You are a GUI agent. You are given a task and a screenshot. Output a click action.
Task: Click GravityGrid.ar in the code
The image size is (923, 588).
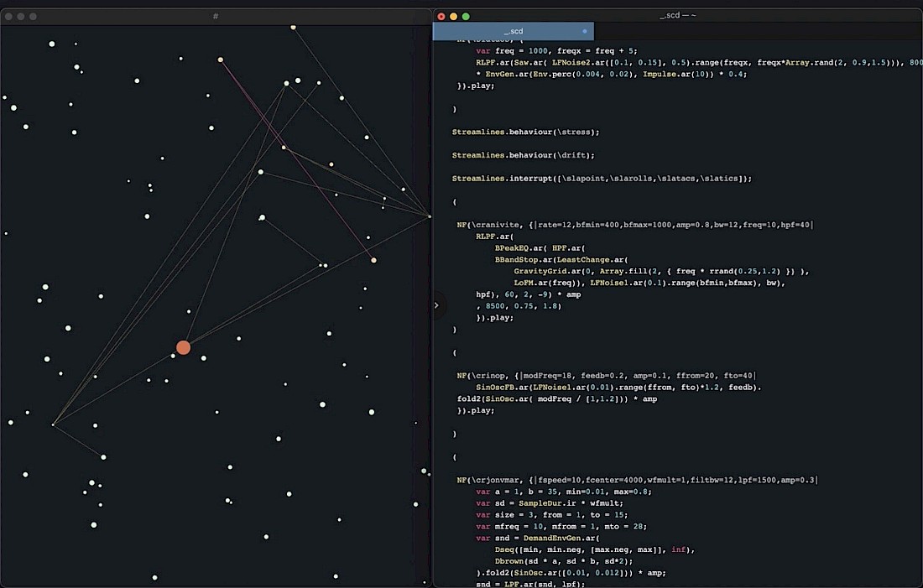(545, 271)
